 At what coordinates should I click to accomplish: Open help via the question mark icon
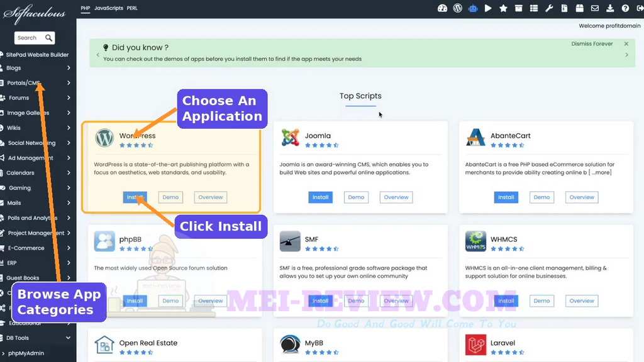tap(625, 8)
